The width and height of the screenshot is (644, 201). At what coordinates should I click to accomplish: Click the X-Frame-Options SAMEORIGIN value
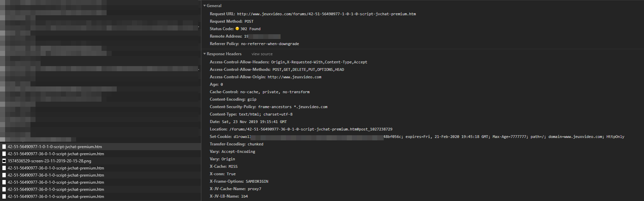(x=257, y=181)
